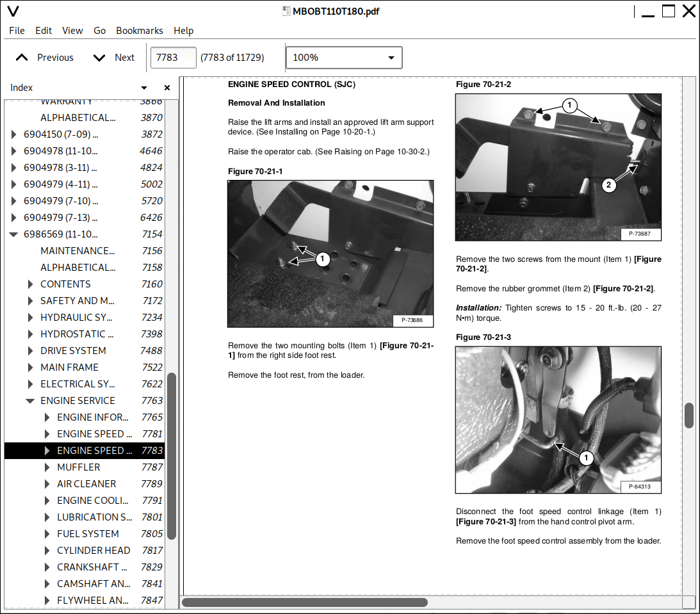The width and height of the screenshot is (700, 614).
Task: Click the horizontal scrollbar at the bottom
Action: click(x=304, y=602)
